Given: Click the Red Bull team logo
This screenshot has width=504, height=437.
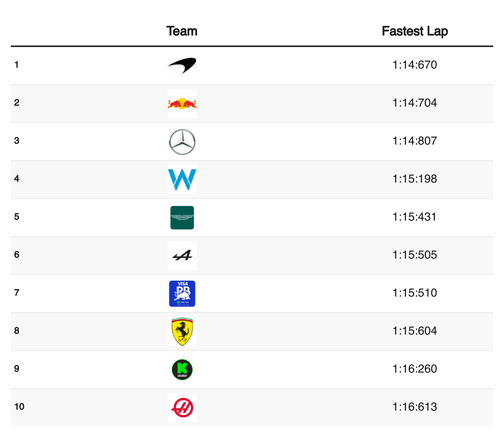Looking at the screenshot, I should click(182, 104).
